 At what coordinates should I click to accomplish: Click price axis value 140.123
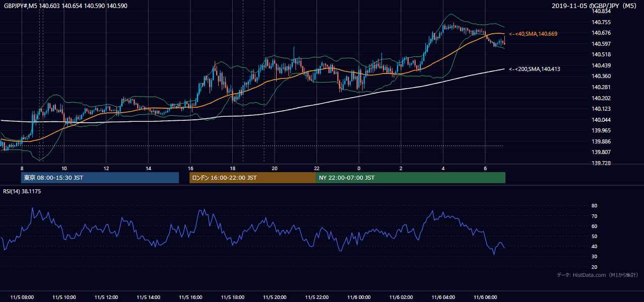point(601,109)
